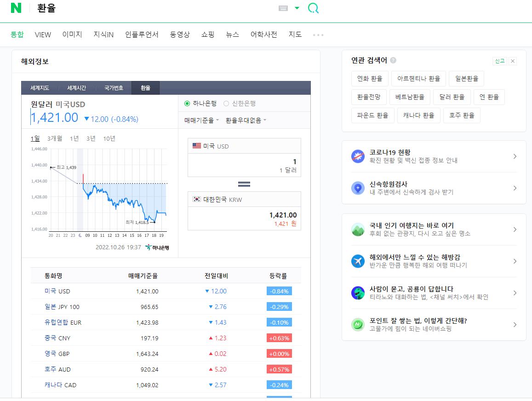The width and height of the screenshot is (532, 401).
Task: Search related term 아르헨티나 환율
Action: [418, 78]
